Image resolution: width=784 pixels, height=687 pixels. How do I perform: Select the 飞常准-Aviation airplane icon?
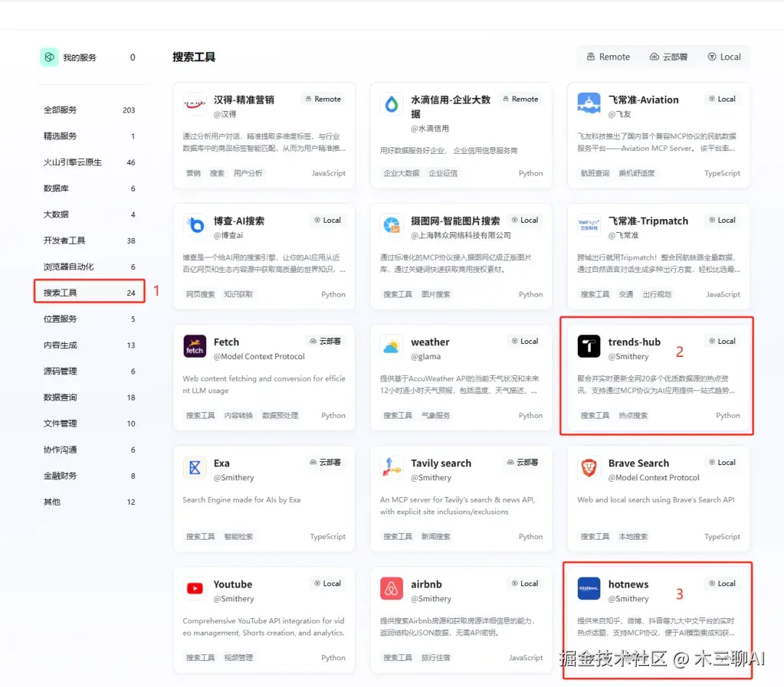(589, 104)
